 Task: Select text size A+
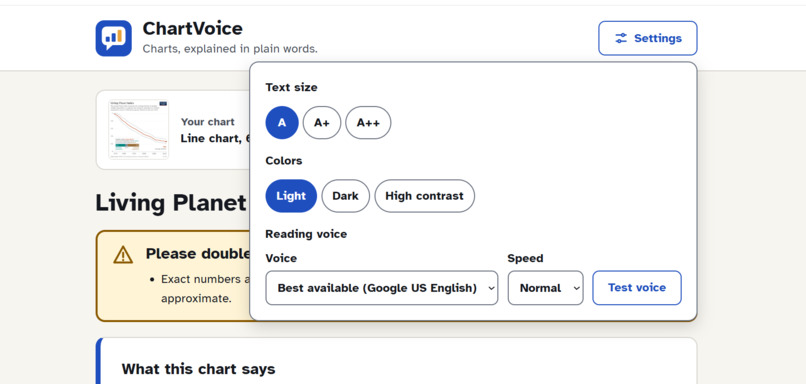[x=322, y=123]
